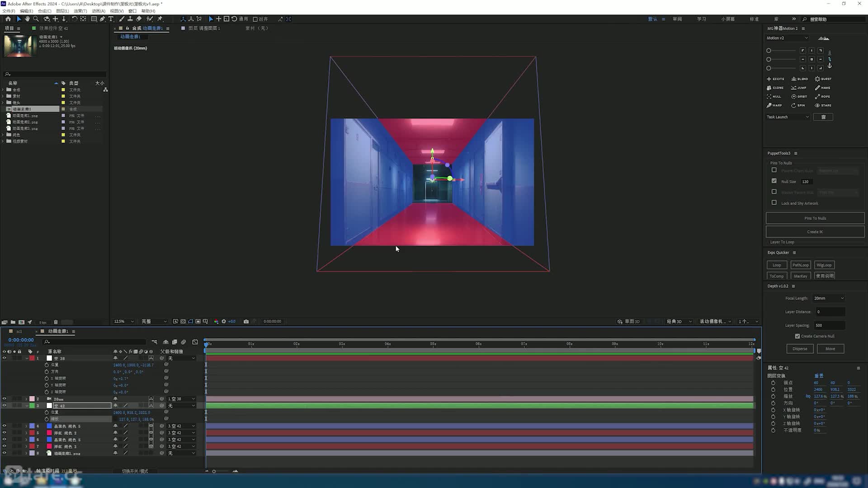Screen dimensions: 868x488
Task: Click the ORBIT tool in Motion 2
Action: pyautogui.click(x=799, y=96)
